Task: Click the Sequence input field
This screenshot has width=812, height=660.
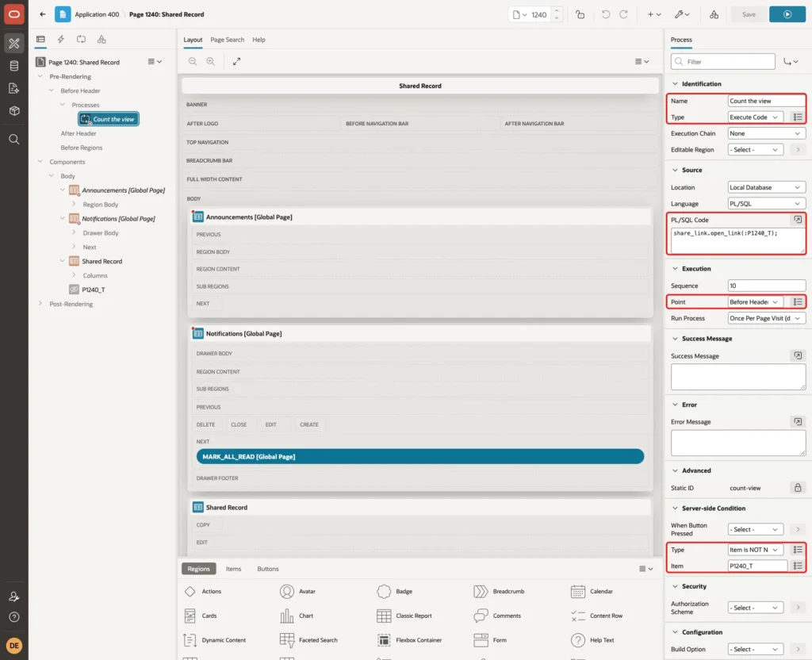Action: click(x=767, y=286)
